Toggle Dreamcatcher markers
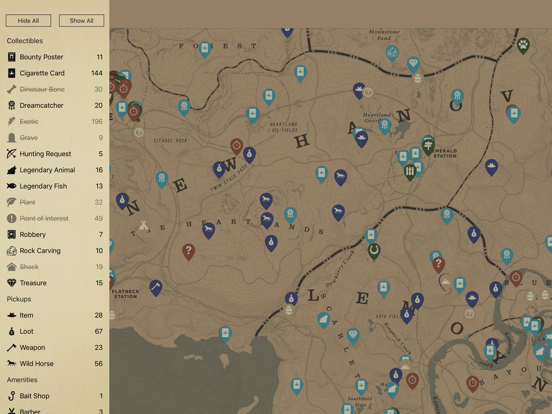The height and width of the screenshot is (414, 552). click(x=55, y=105)
